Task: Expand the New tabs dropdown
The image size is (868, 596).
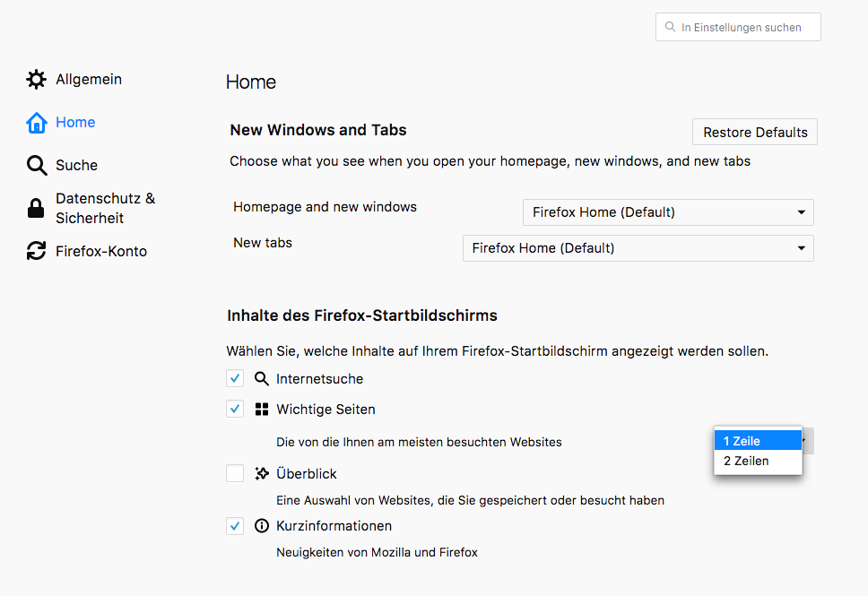Action: (638, 248)
